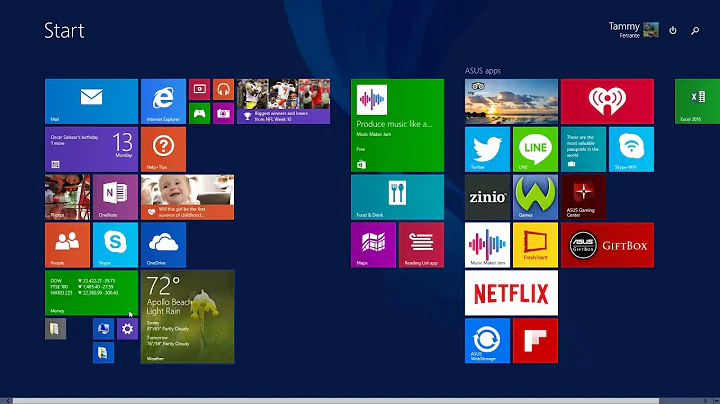Open the Health tile with baby photo
Screen dimensions: 720x404
(x=187, y=197)
